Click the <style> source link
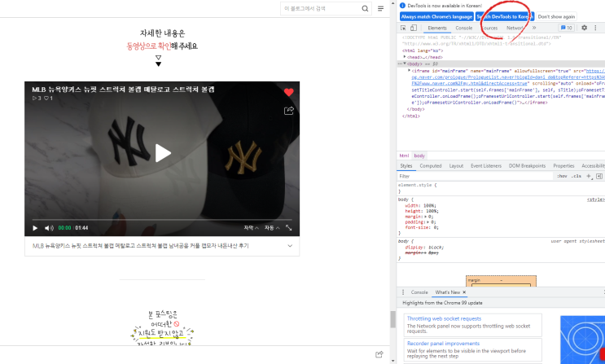Screen dimensions: 605x364 tap(595, 200)
